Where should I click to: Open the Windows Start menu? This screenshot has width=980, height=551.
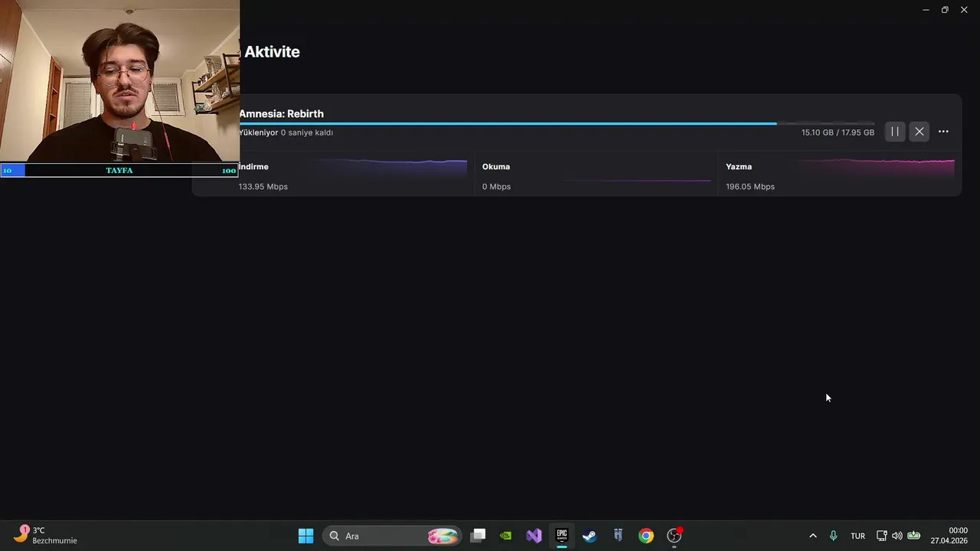coord(305,536)
